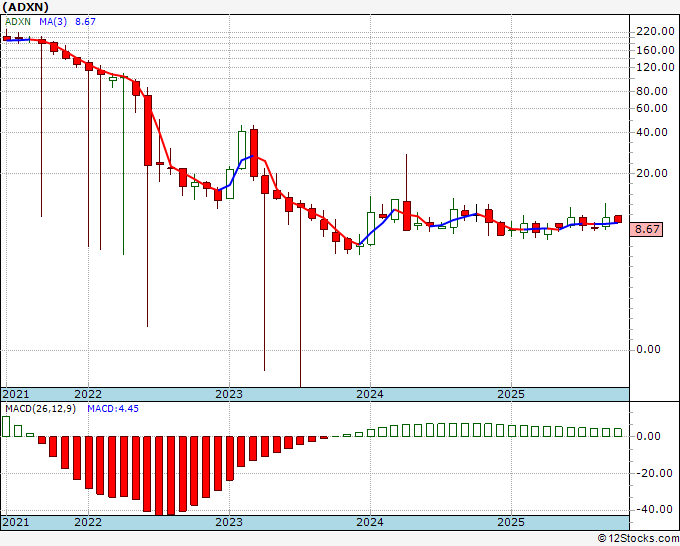Click the 2024 label on the MACD timeline
Image resolution: width=680 pixels, height=546 pixels.
(370, 522)
